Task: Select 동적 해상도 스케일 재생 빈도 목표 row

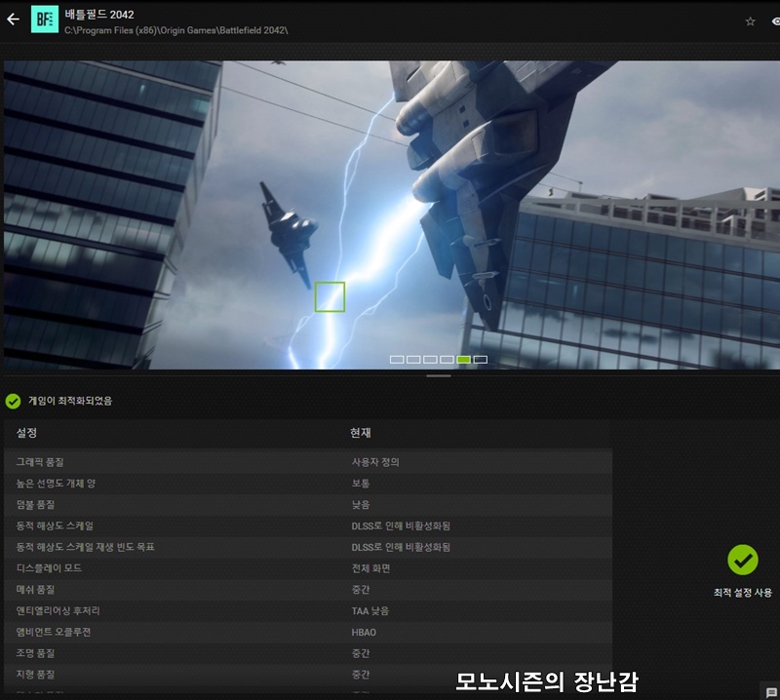Action: click(x=308, y=547)
